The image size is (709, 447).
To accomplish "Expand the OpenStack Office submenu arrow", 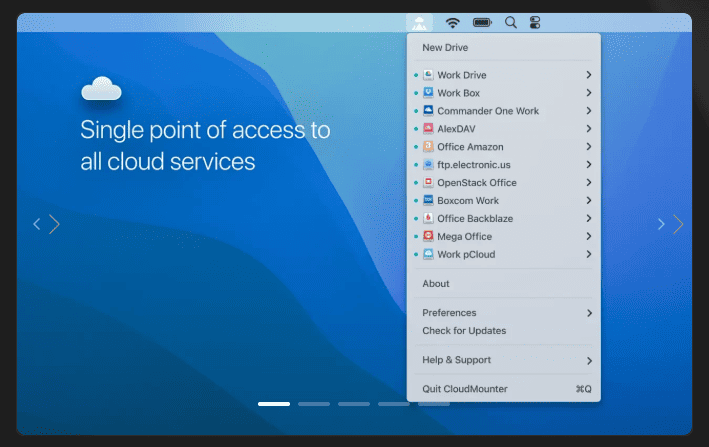I will point(589,183).
